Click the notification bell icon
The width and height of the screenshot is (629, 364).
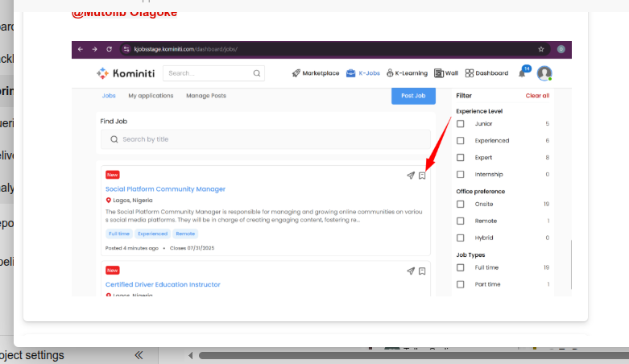pyautogui.click(x=523, y=73)
